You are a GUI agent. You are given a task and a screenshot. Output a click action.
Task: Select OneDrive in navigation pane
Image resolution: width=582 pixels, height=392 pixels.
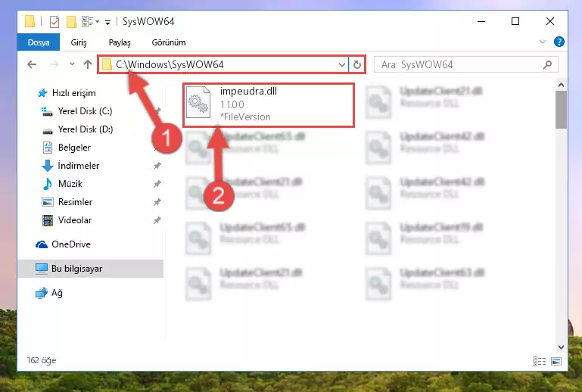pyautogui.click(x=71, y=244)
